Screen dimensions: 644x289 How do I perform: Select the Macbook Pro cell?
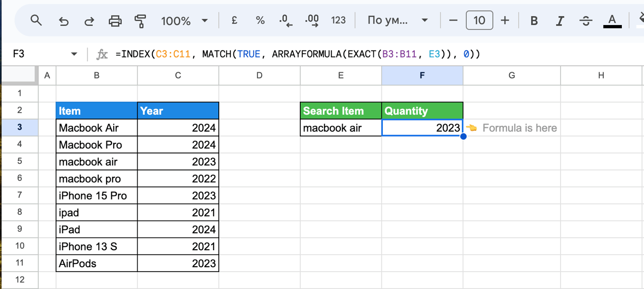97,145
